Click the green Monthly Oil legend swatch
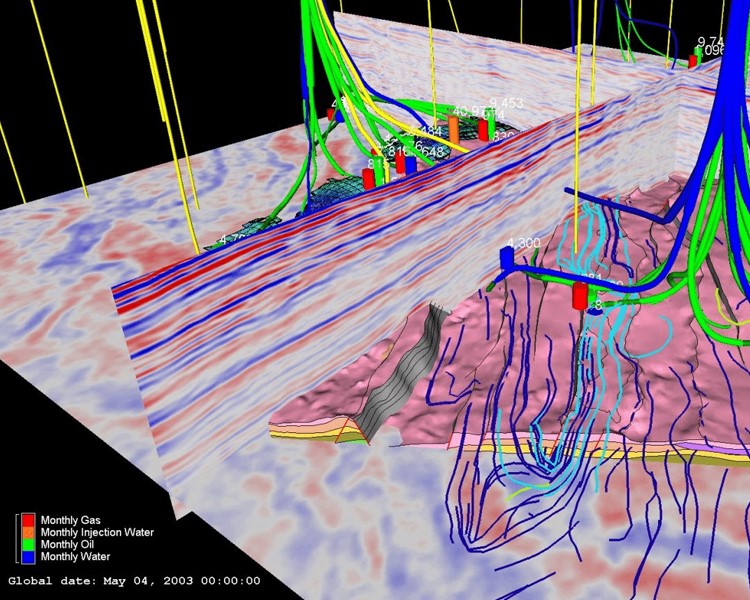This screenshot has width=750, height=600. (x=28, y=544)
